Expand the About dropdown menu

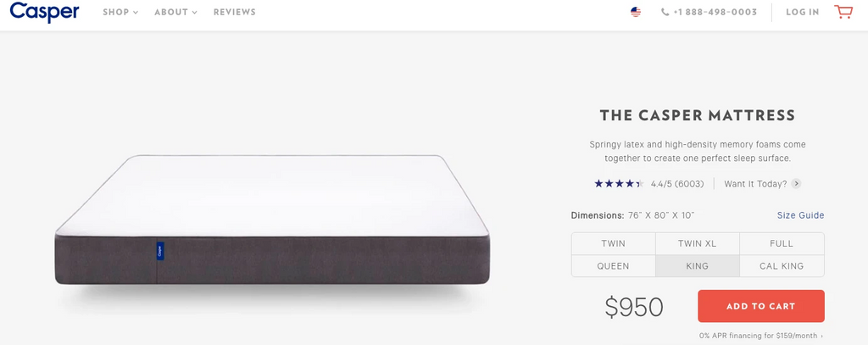(175, 12)
